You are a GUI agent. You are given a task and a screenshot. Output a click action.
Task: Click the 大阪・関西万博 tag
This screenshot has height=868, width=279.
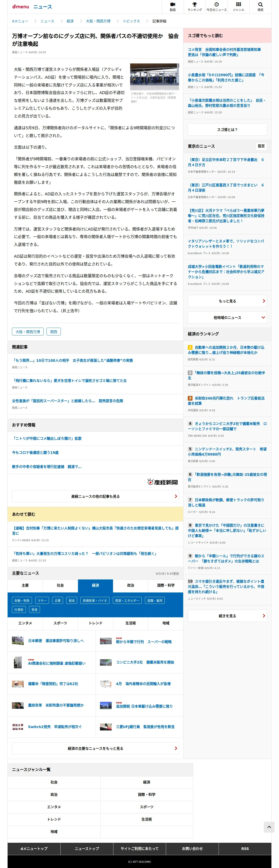pos(28,332)
